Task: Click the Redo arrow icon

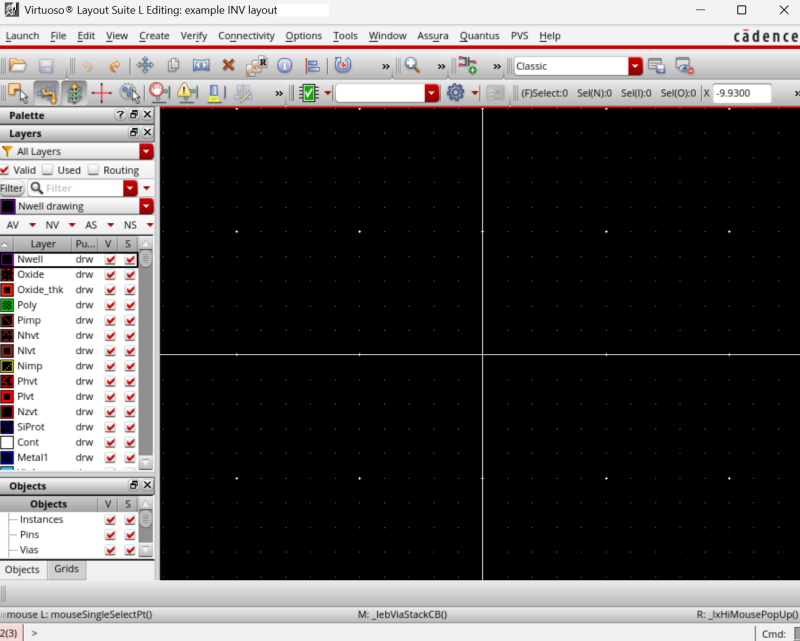Action: pos(114,67)
